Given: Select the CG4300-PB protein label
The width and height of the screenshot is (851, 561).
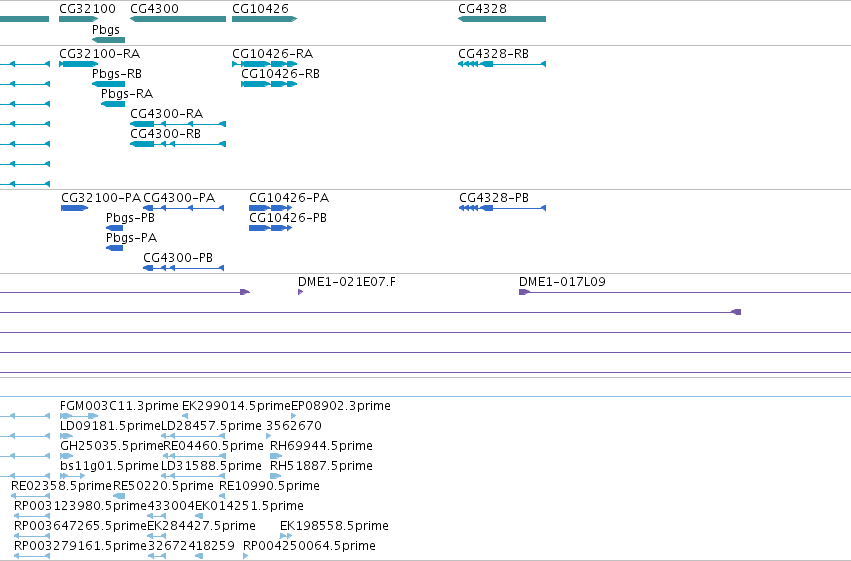Looking at the screenshot, I should [178, 258].
